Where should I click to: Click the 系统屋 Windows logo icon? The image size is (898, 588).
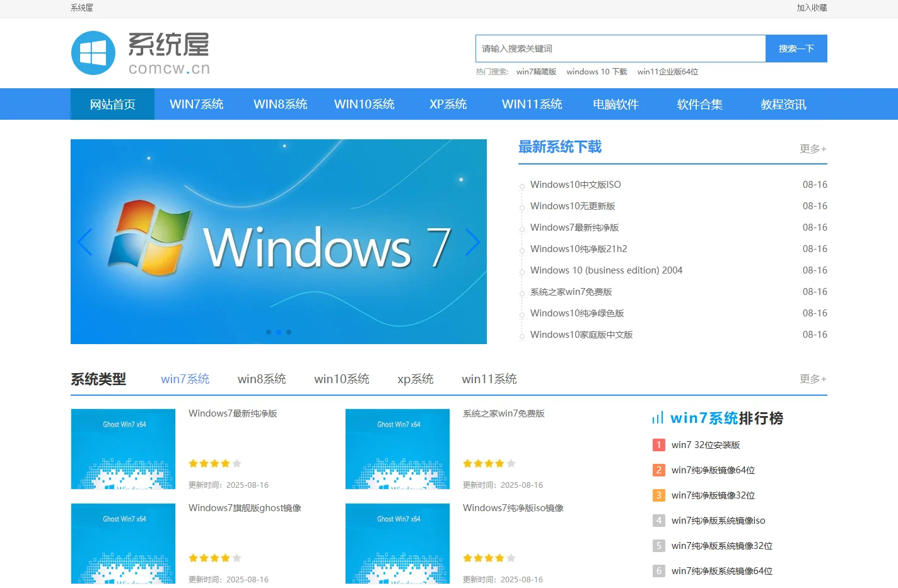(93, 53)
